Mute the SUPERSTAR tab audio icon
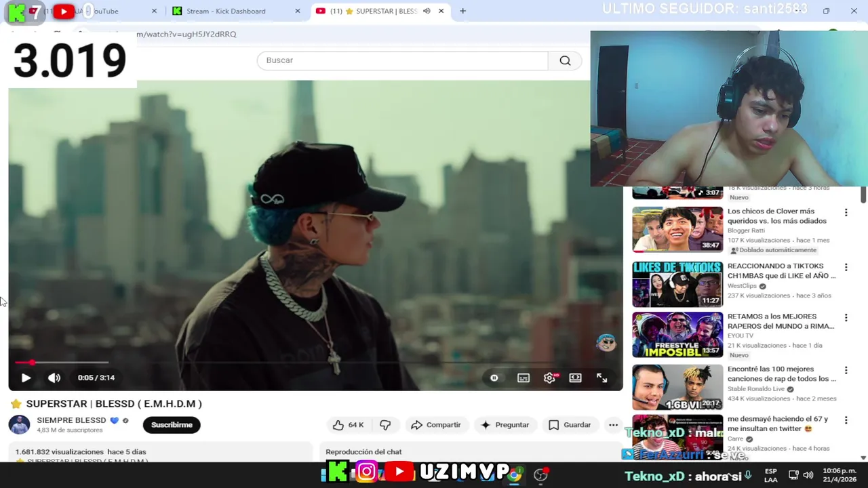The width and height of the screenshot is (868, 488). [427, 11]
